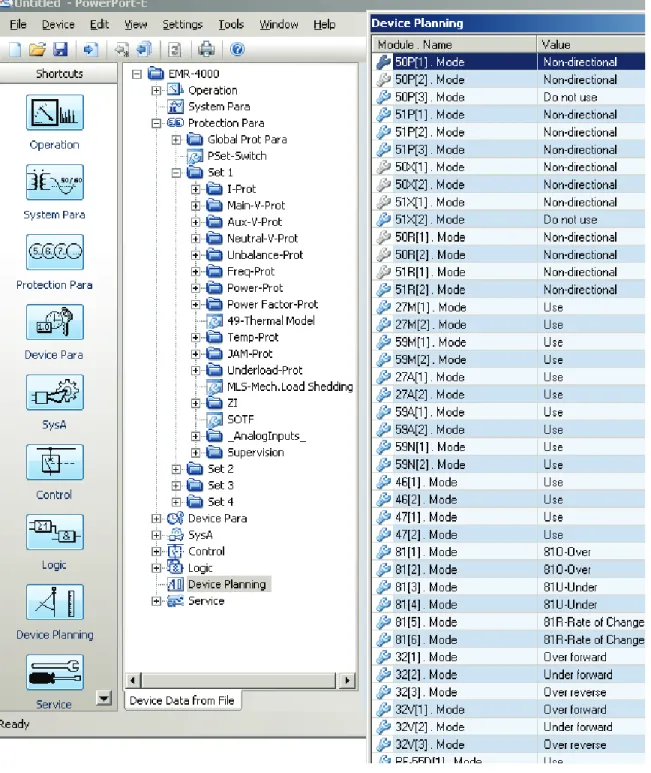Click the 49-Thermal Model tree icon
This screenshot has height=773, width=651.
click(214, 321)
